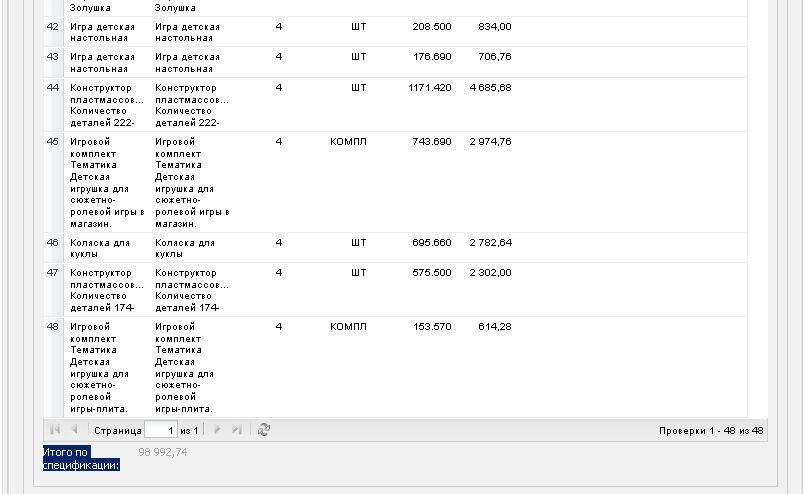Go to last page in pager
Viewport: 803px width, 494px height.
click(x=236, y=429)
